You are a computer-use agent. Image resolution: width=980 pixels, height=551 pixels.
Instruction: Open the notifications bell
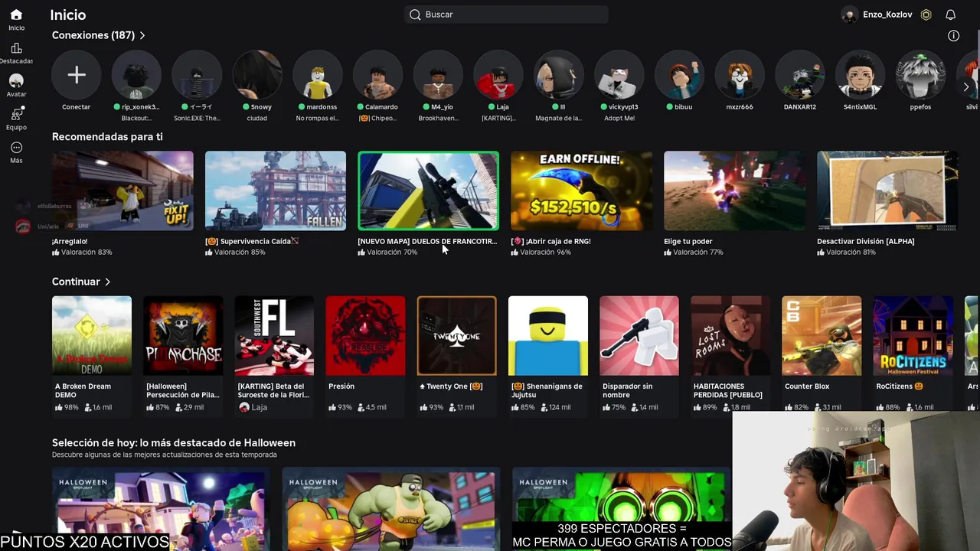(950, 15)
